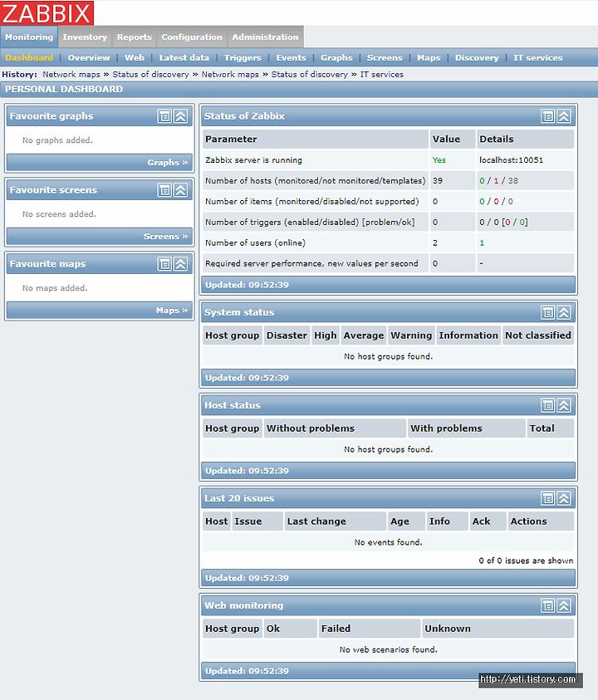Open the Triggers submenu item
598x700 pixels.
pyautogui.click(x=243, y=57)
